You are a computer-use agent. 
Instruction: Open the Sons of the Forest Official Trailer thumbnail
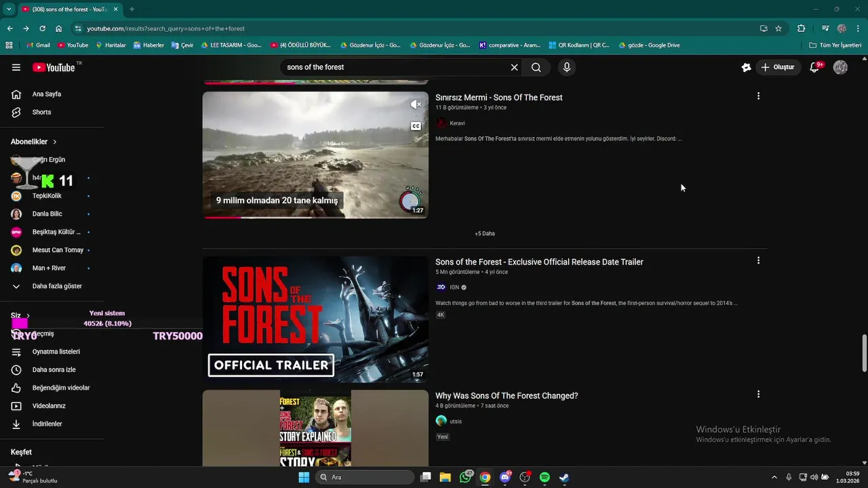[315, 319]
